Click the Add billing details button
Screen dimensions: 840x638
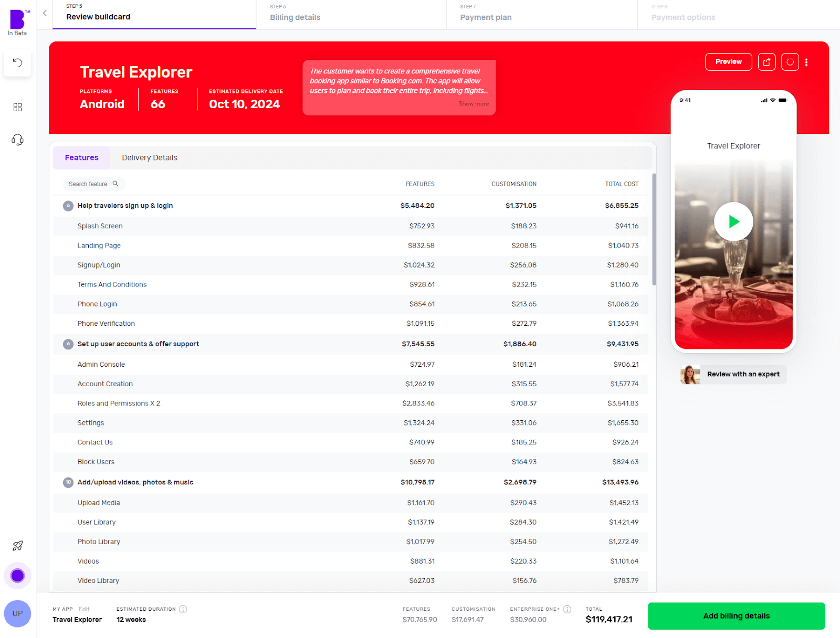click(736, 616)
